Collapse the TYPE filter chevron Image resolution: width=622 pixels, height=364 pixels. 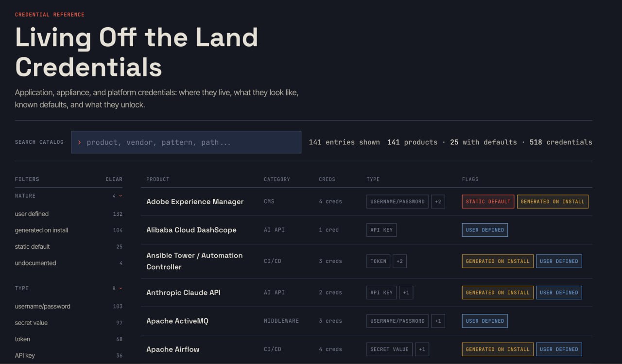(121, 288)
